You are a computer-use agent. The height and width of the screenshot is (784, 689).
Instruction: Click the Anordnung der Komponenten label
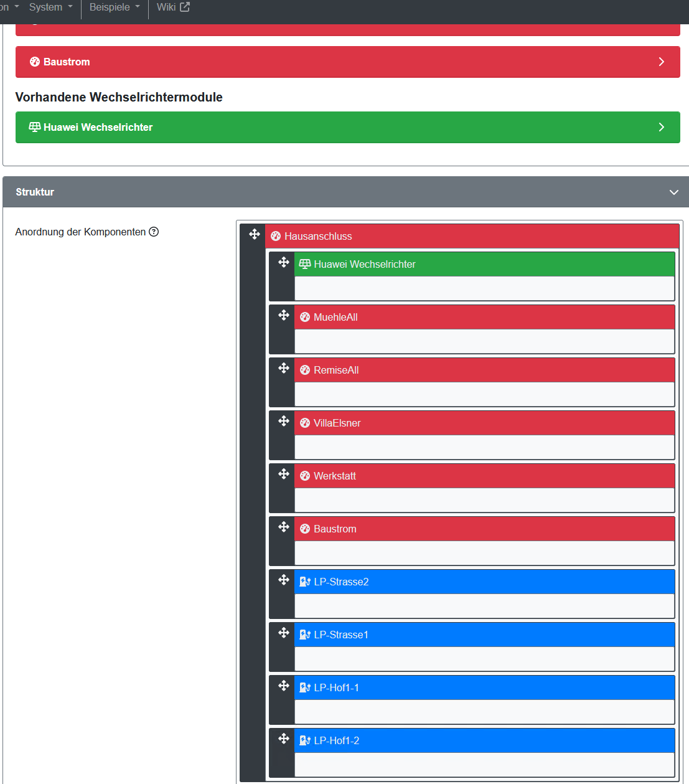point(80,232)
